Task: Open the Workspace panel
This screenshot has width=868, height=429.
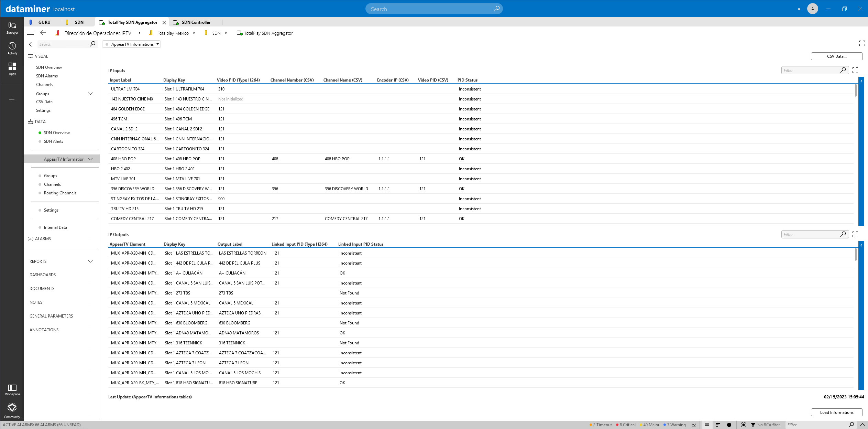Action: pos(12,390)
